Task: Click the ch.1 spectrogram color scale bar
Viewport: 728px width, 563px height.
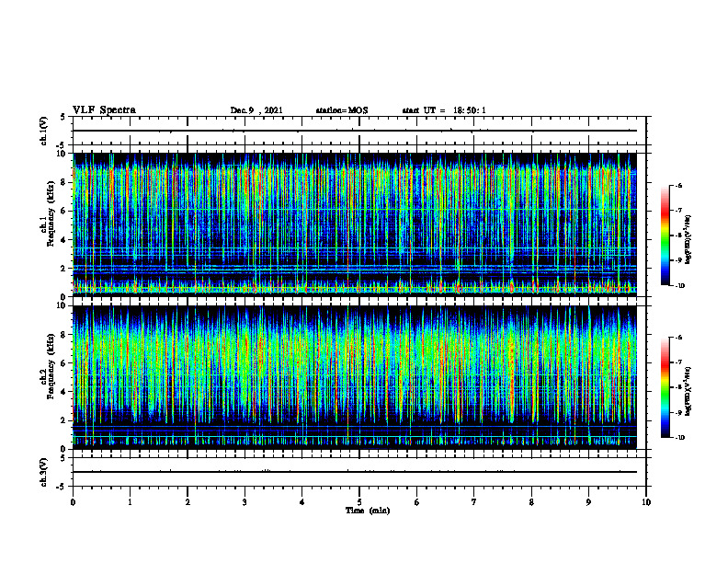Action: (665, 236)
